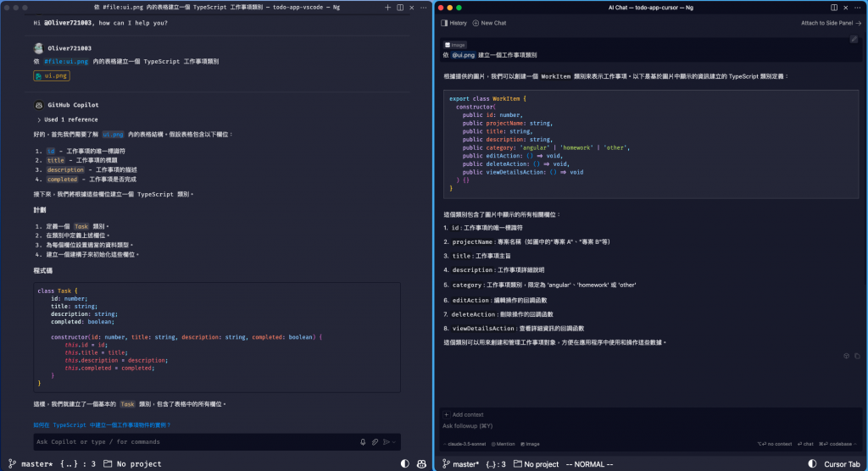Click the paperclip attach context icon in Copilot
868x471 pixels.
pyautogui.click(x=375, y=441)
